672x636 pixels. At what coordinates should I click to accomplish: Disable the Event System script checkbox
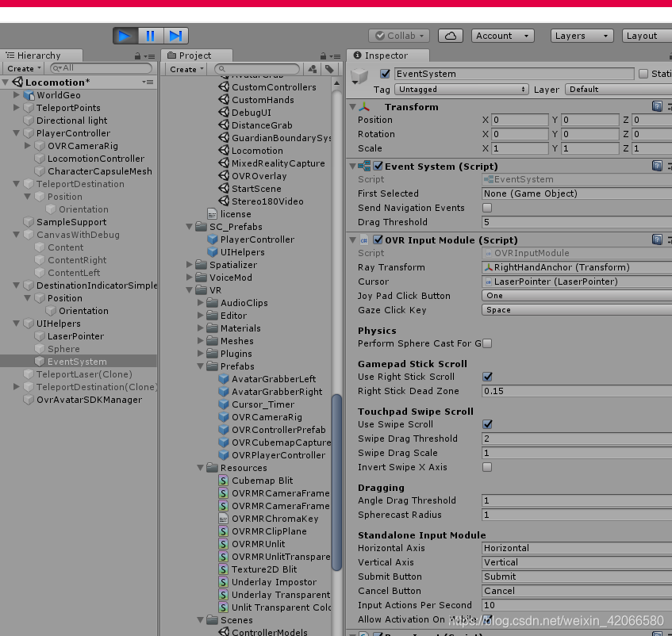coord(378,166)
